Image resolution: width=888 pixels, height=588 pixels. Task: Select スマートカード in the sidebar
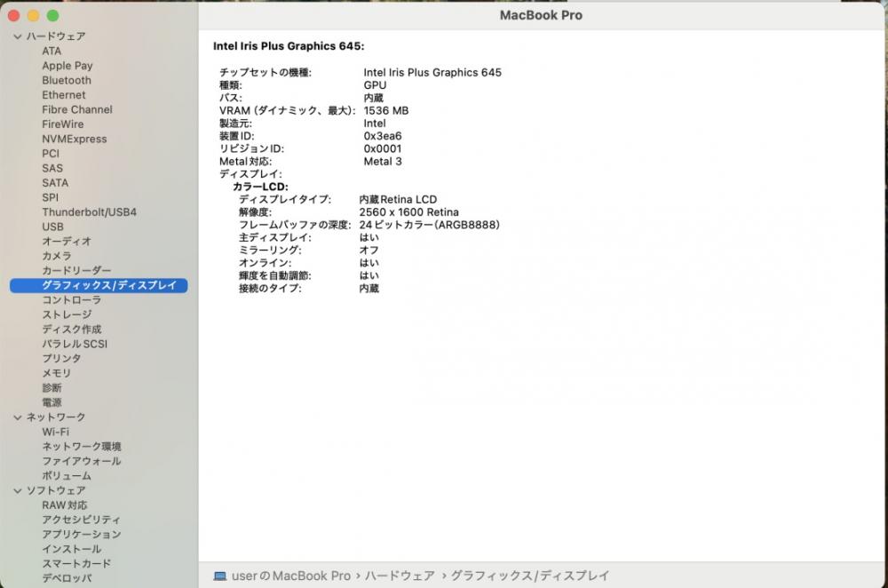tap(76, 564)
